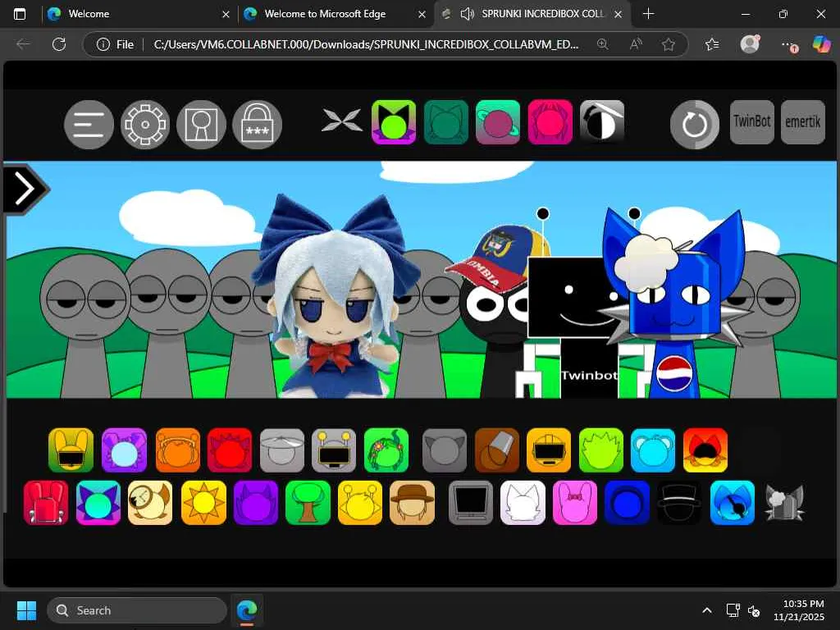Open Edge from the taskbar
840x630 pixels.
tap(247, 610)
